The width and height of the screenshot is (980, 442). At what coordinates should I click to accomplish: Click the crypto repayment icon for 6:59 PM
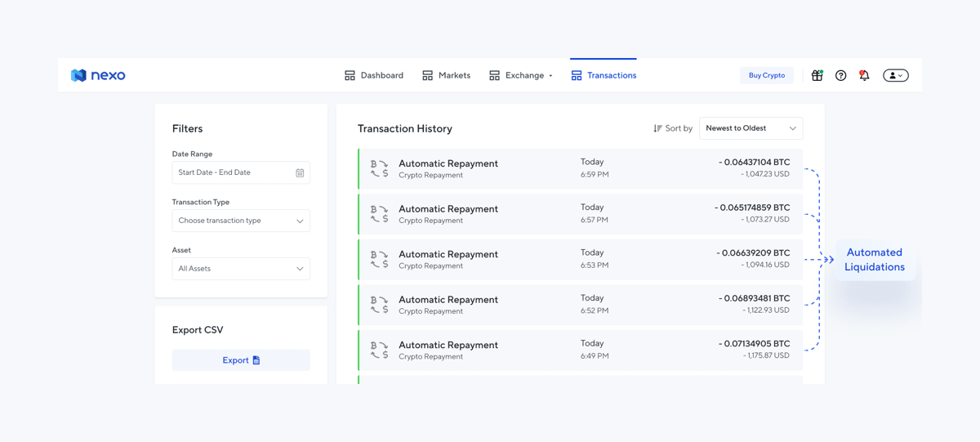[379, 169]
